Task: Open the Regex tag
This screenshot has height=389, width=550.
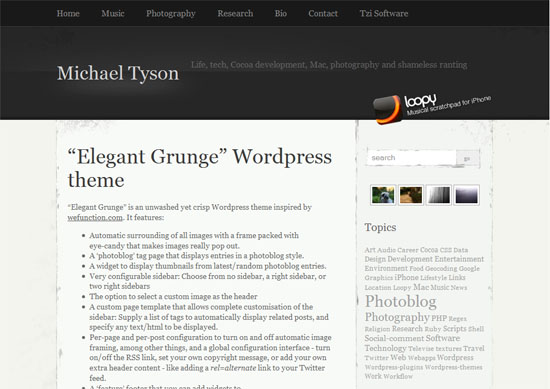Action: tap(457, 319)
